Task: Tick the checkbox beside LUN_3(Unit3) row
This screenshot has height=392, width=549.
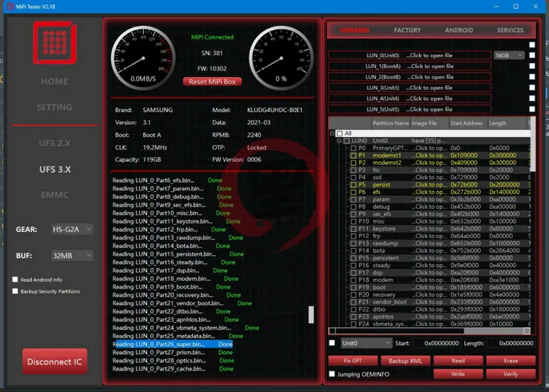Action: [x=532, y=87]
